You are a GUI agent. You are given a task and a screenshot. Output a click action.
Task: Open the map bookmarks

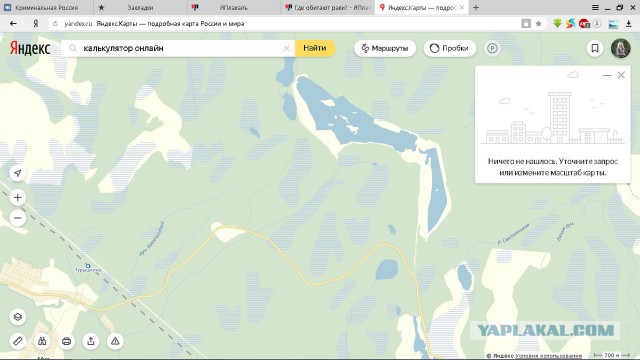595,48
